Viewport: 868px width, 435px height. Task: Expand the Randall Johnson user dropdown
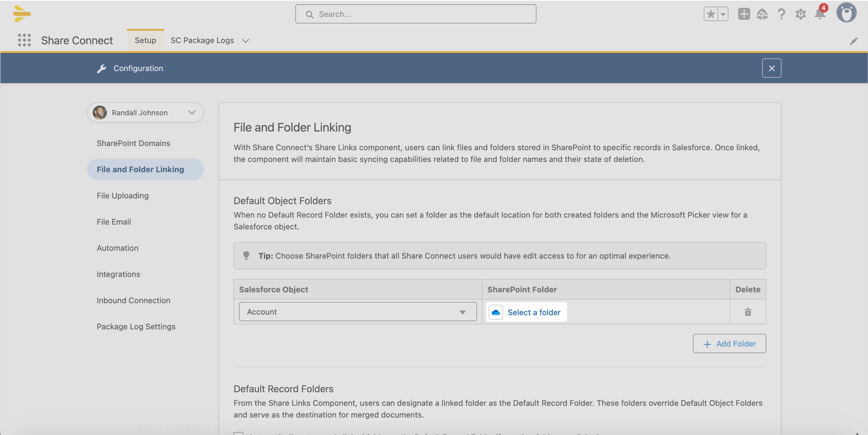(x=145, y=113)
